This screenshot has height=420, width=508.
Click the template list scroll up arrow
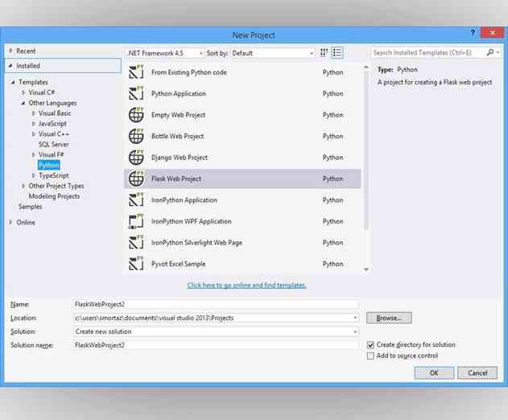(366, 68)
